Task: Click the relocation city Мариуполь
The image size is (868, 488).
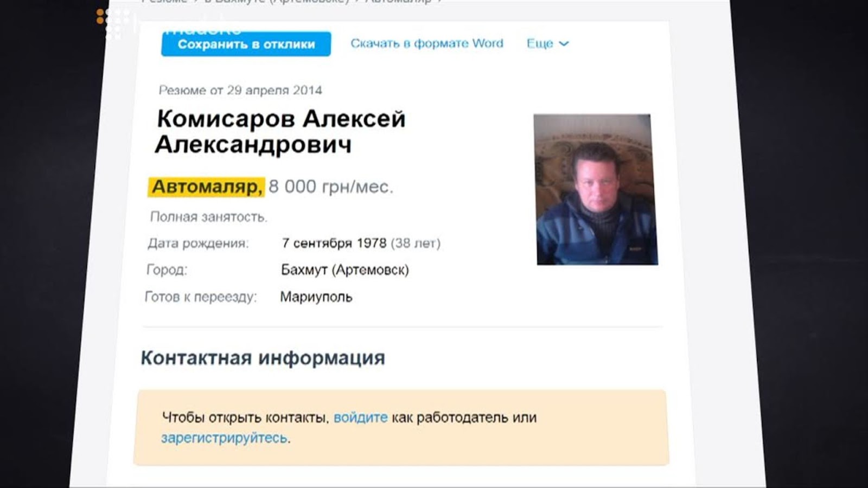Action: tap(316, 297)
